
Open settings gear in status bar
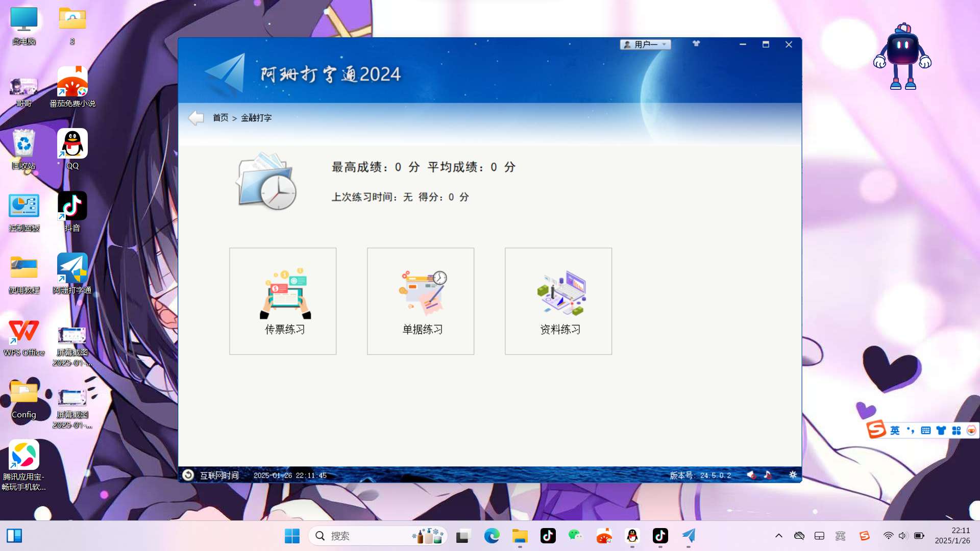click(x=793, y=474)
